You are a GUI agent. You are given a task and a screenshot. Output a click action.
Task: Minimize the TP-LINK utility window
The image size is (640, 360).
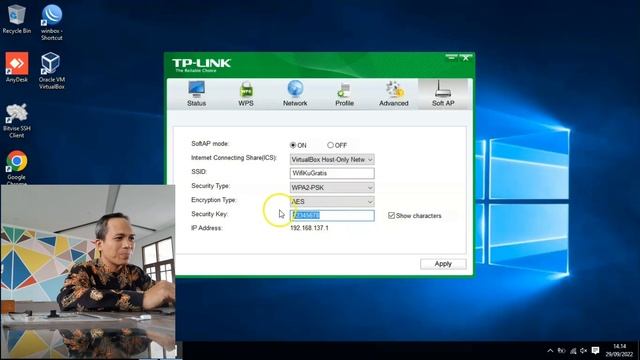pyautogui.click(x=451, y=58)
